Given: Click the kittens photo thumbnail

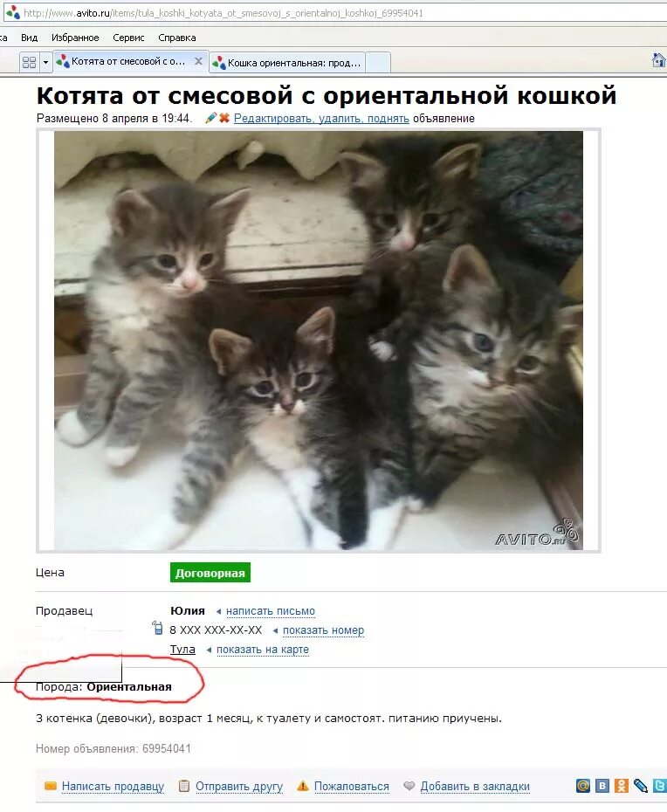Looking at the screenshot, I should point(319,341).
